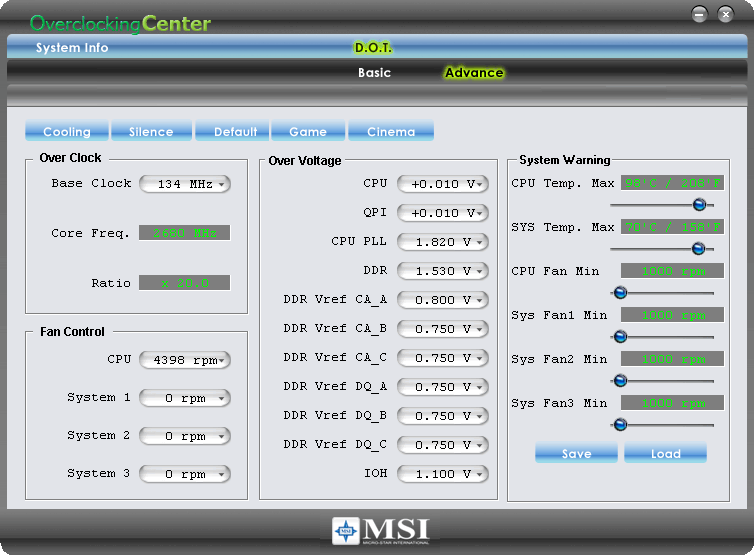
Task: Open the DDR Vref CA_A voltage dropdown
Action: click(x=443, y=300)
